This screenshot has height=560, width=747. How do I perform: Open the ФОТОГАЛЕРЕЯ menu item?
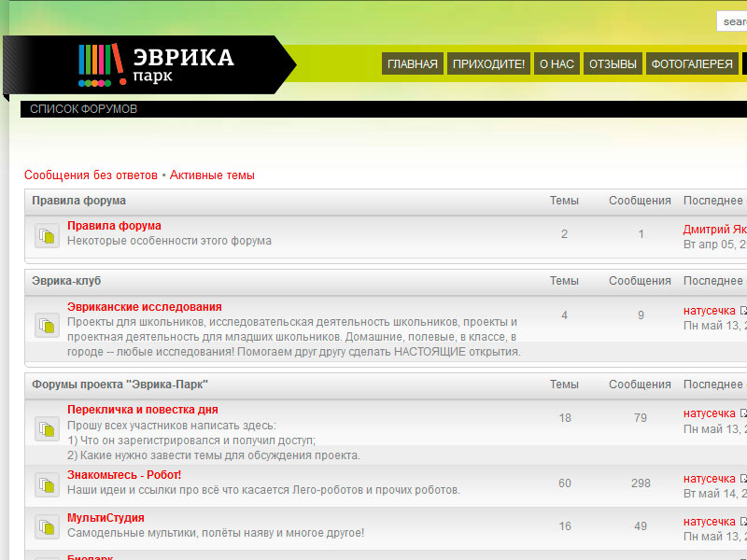(x=691, y=64)
